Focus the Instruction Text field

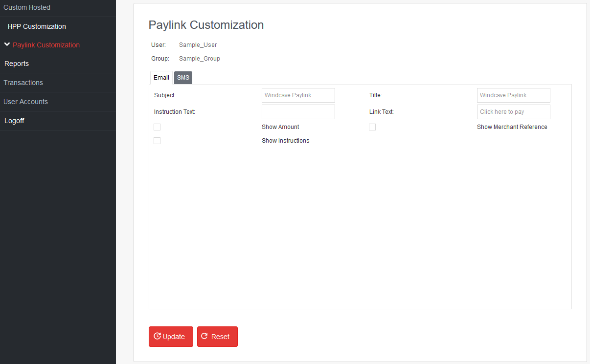pyautogui.click(x=298, y=111)
